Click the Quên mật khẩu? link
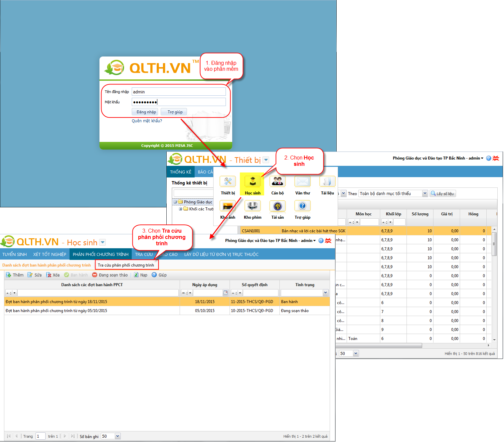This screenshot has width=504, height=442. [x=147, y=121]
